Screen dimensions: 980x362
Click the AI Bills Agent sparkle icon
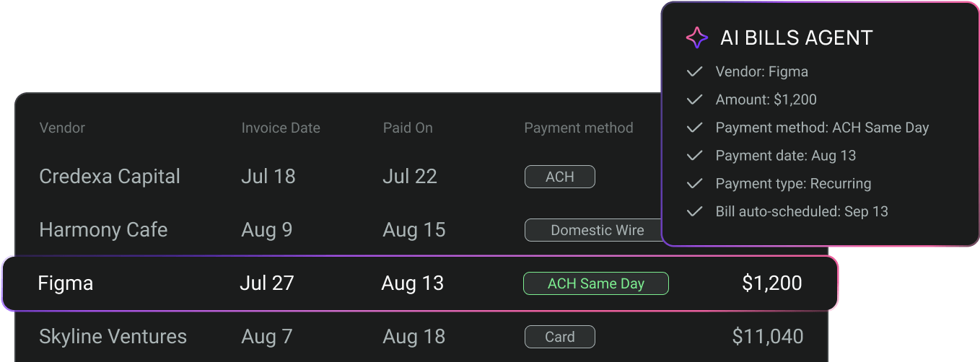pyautogui.click(x=697, y=37)
